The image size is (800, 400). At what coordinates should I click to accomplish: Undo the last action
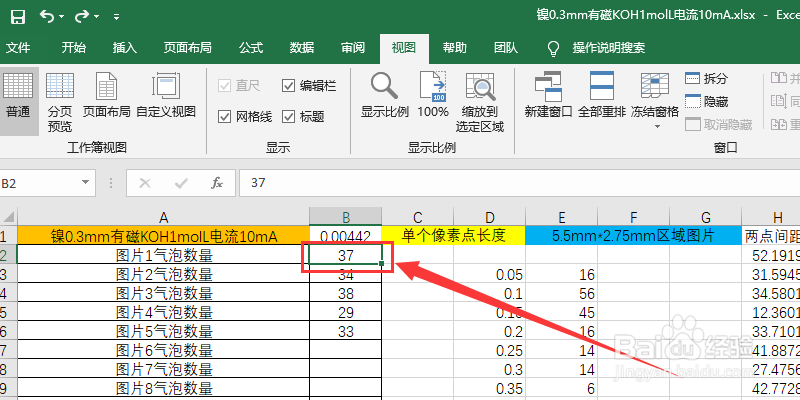[x=46, y=17]
